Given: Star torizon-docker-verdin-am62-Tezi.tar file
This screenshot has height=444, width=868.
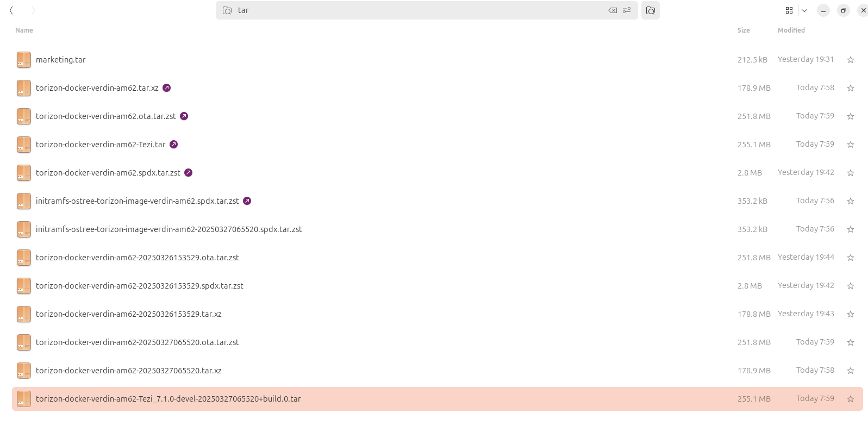Looking at the screenshot, I should pyautogui.click(x=851, y=145).
